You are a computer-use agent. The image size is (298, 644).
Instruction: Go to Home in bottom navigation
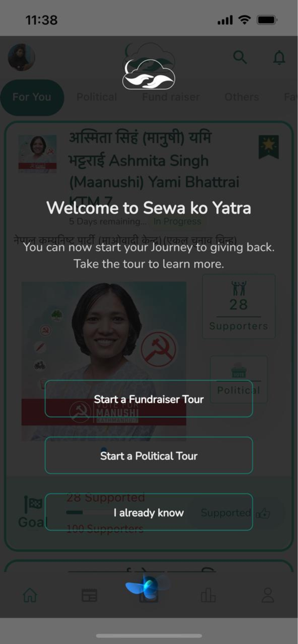[x=30, y=595]
